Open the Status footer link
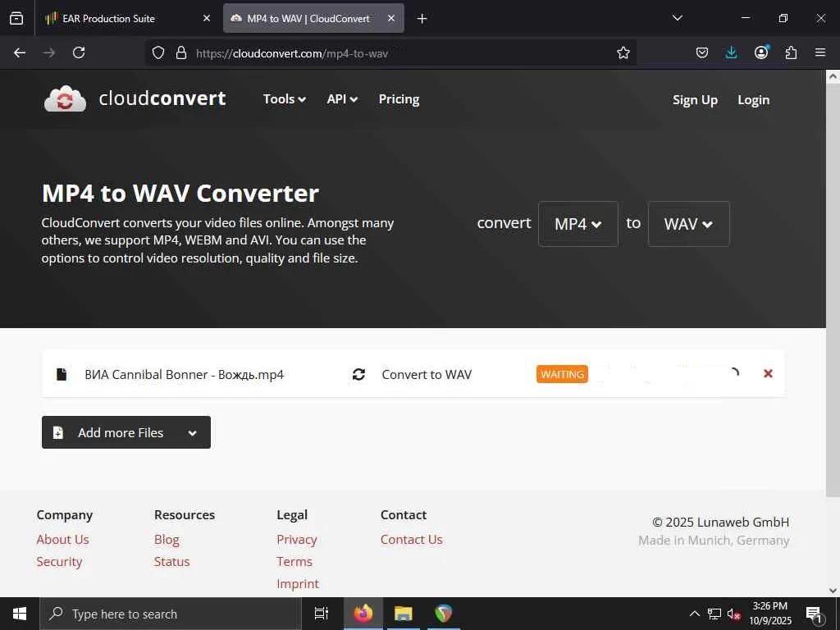 tap(171, 561)
